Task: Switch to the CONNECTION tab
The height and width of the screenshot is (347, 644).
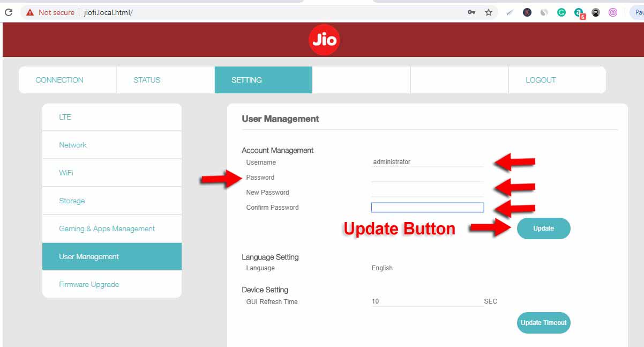Action: coord(59,79)
